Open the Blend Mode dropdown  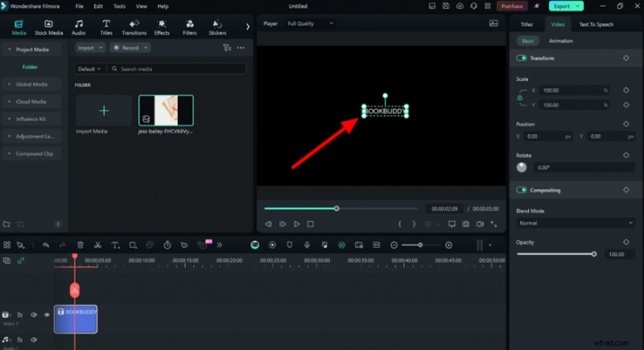(x=575, y=223)
